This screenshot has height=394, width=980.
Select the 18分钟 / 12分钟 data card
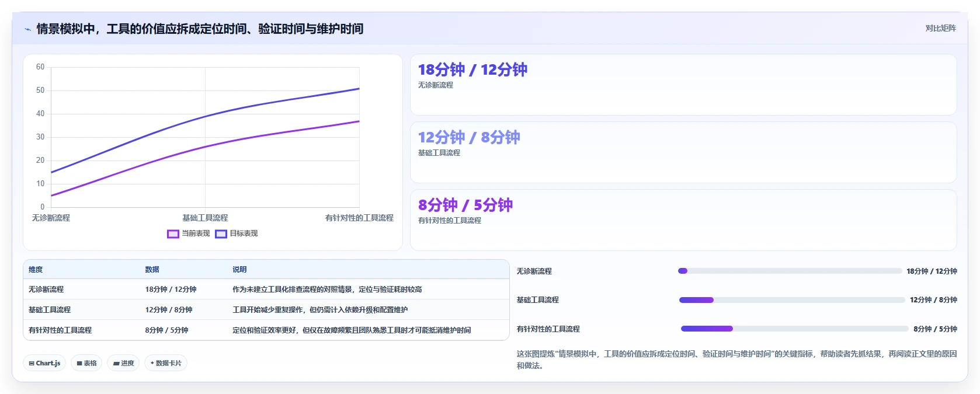pos(683,85)
